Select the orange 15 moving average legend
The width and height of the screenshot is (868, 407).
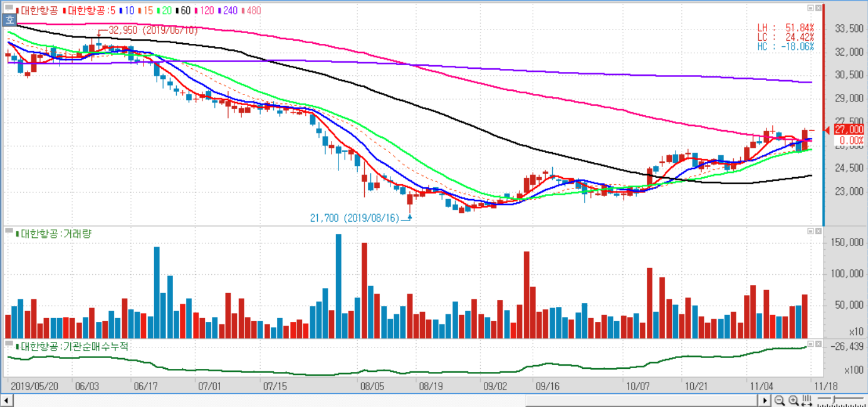tap(145, 11)
